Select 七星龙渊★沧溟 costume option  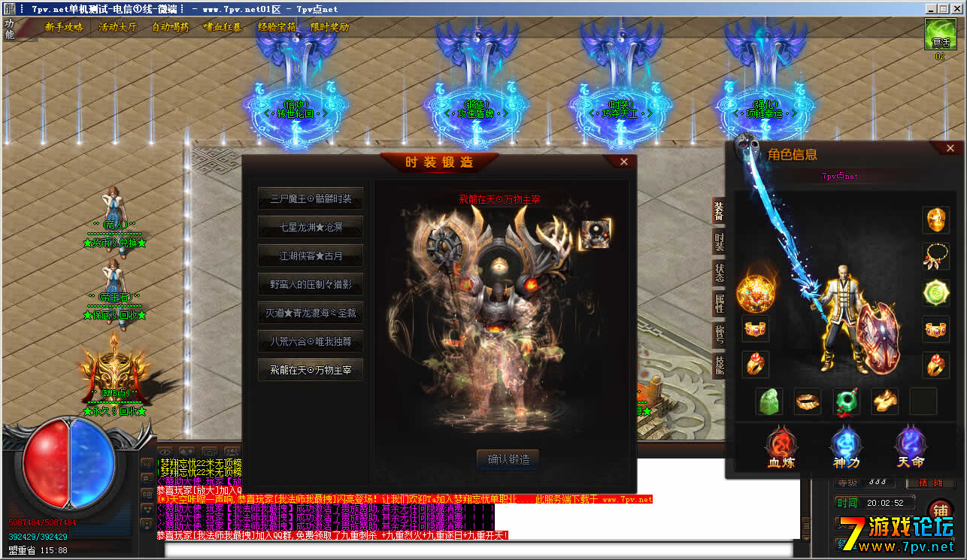pos(311,227)
